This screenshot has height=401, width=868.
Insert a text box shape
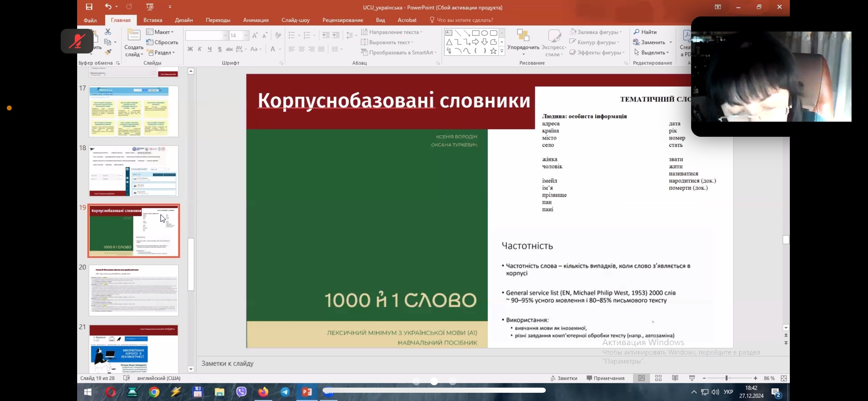coord(449,33)
